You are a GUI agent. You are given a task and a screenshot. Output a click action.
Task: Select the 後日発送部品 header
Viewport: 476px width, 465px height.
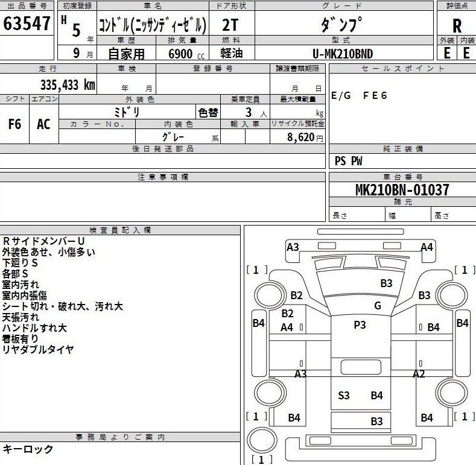(163, 149)
